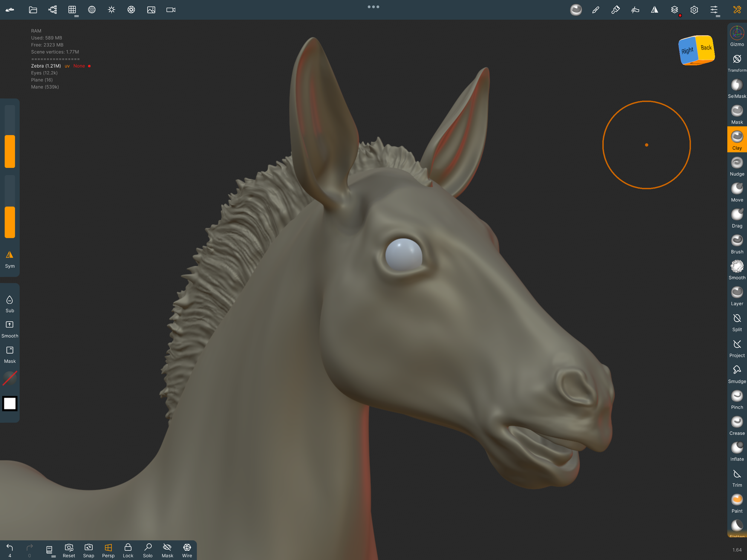Select the Nudge brush tool

[737, 167]
